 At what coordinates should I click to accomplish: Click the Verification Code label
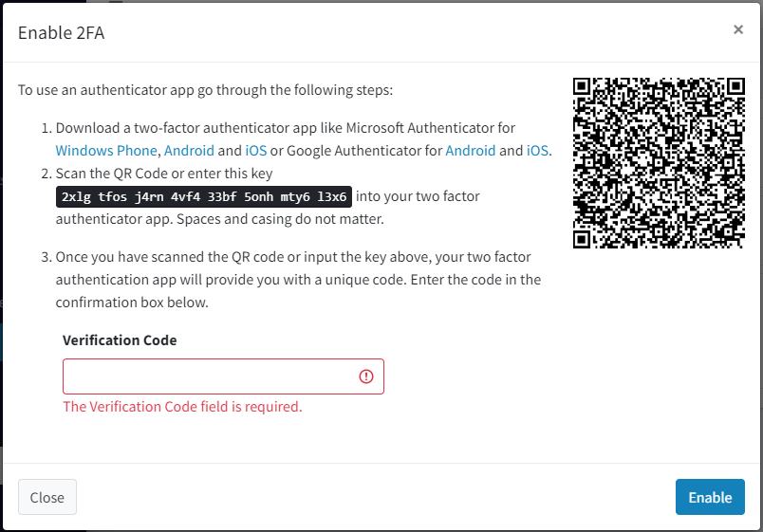pyautogui.click(x=120, y=340)
